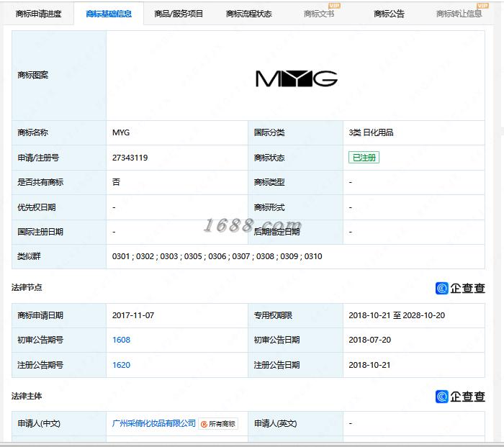
Task: Click the 优先权日期 label
Action: click(36, 207)
